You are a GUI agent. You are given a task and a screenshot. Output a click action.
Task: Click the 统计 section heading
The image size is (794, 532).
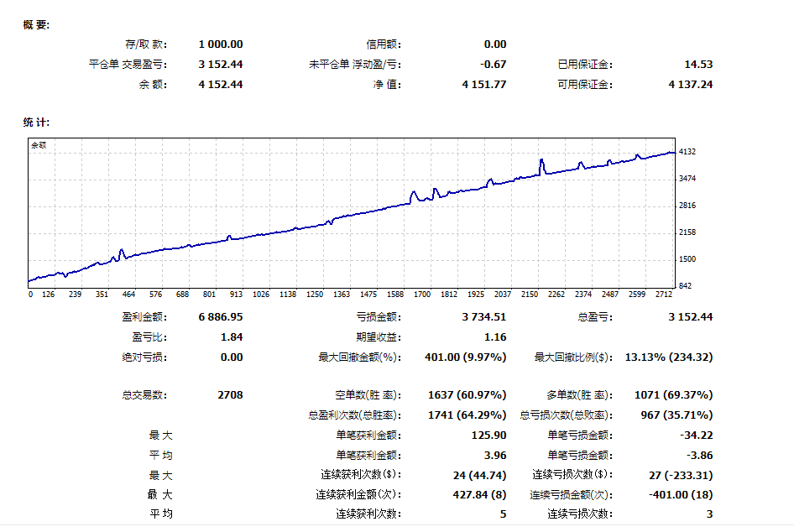tap(36, 122)
